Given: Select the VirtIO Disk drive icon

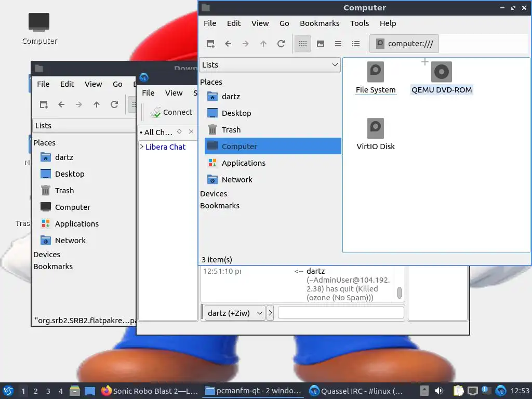Looking at the screenshot, I should (x=375, y=129).
